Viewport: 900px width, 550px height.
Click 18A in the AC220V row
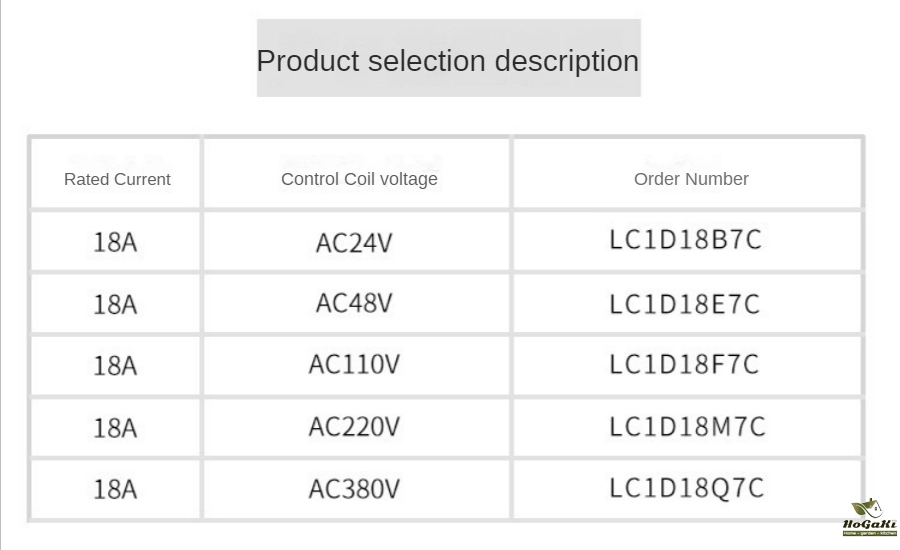tap(115, 429)
